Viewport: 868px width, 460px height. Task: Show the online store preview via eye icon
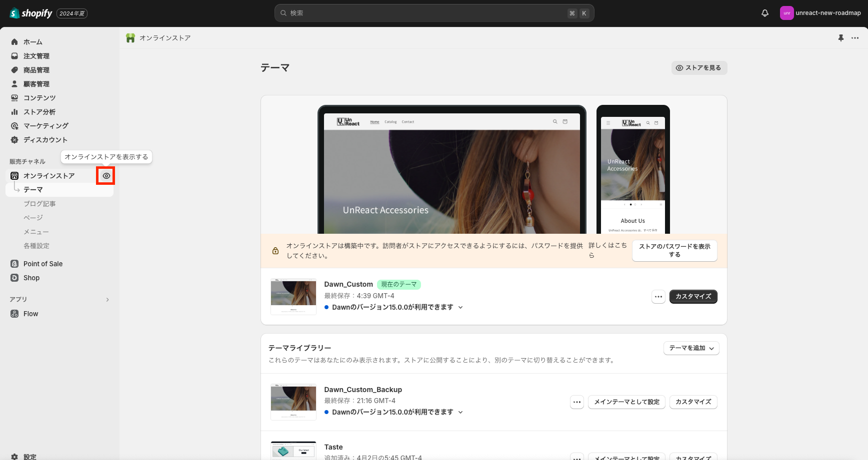pos(105,176)
